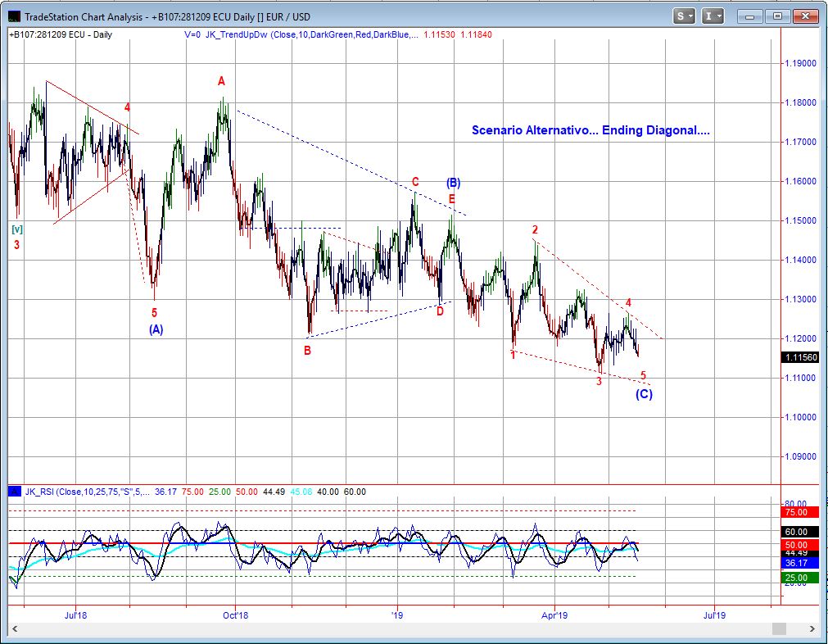Screen dimensions: 828x644
Task: Close the Chart Analysis window
Action: click(806, 16)
